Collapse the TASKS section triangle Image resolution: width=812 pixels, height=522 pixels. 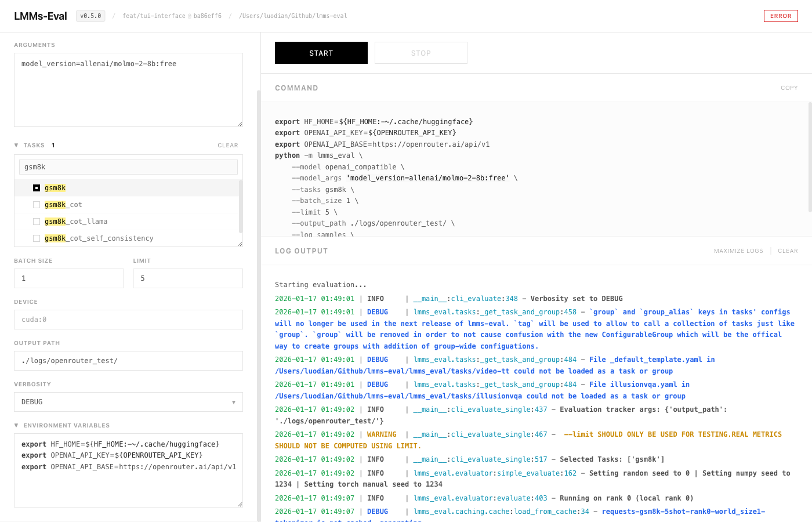pos(16,146)
